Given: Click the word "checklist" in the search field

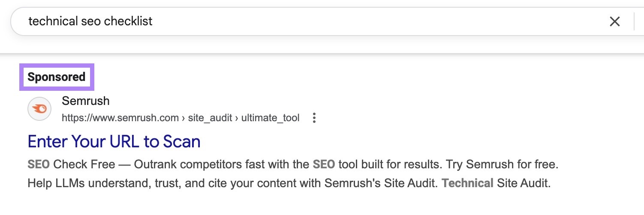Looking at the screenshot, I should coord(130,21).
